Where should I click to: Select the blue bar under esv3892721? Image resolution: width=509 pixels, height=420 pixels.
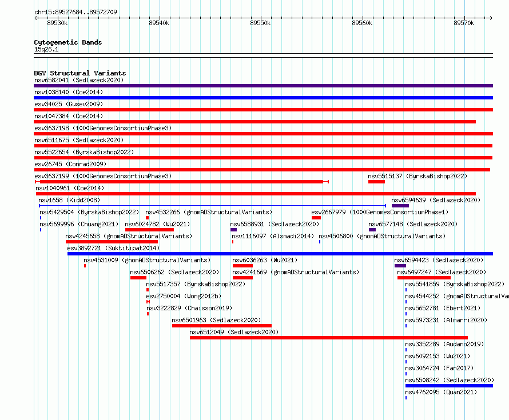tap(280, 254)
